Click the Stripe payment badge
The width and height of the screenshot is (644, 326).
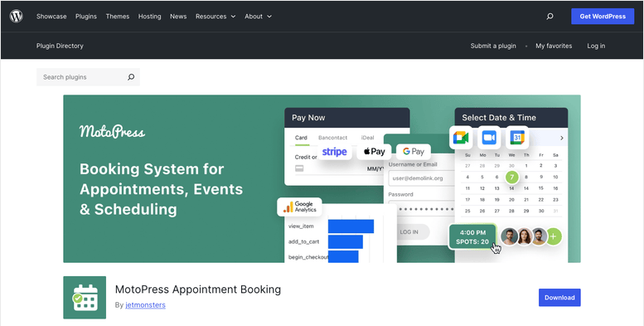[334, 152]
